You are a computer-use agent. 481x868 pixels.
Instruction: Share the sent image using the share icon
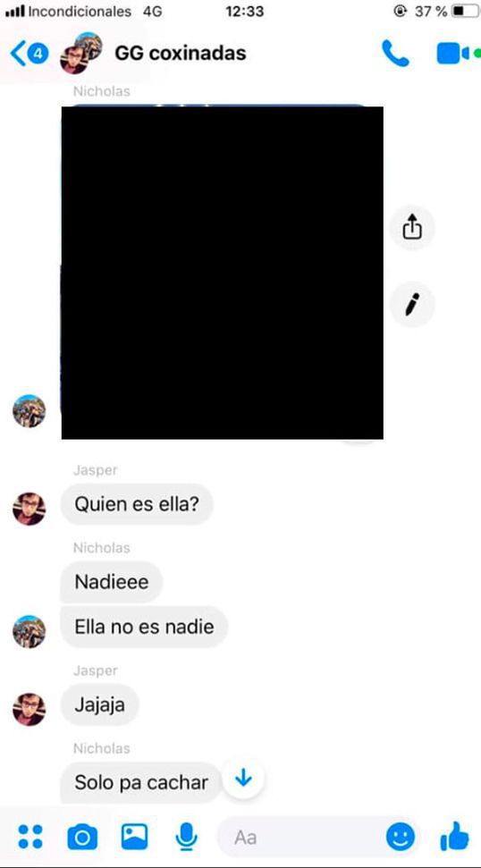412,227
